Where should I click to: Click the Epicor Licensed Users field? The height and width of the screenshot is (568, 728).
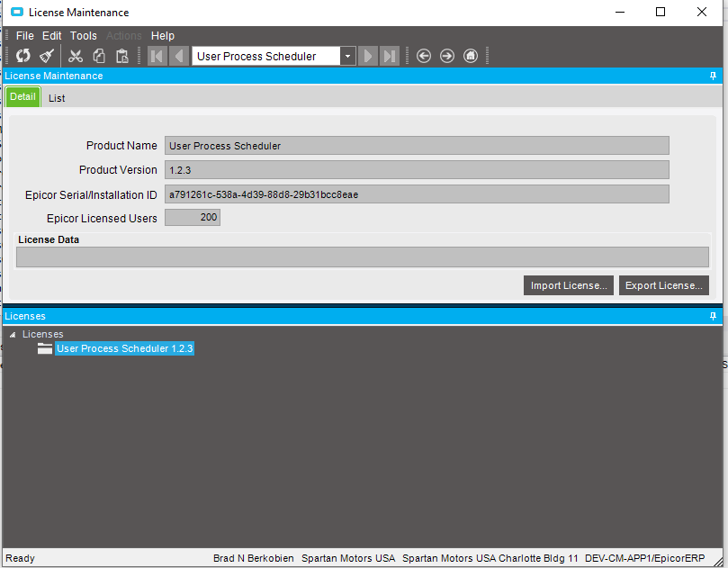coord(193,217)
